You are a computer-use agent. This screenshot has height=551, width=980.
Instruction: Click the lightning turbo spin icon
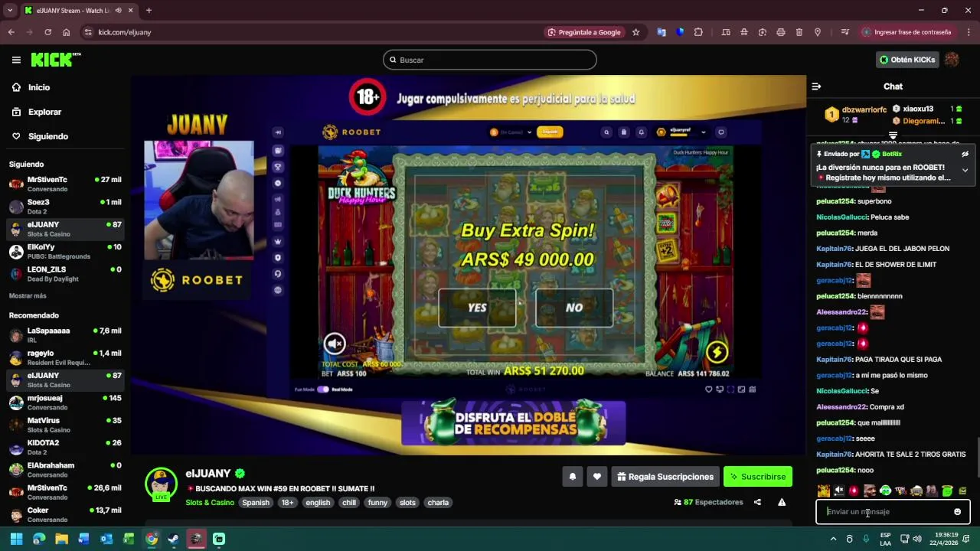(x=717, y=352)
